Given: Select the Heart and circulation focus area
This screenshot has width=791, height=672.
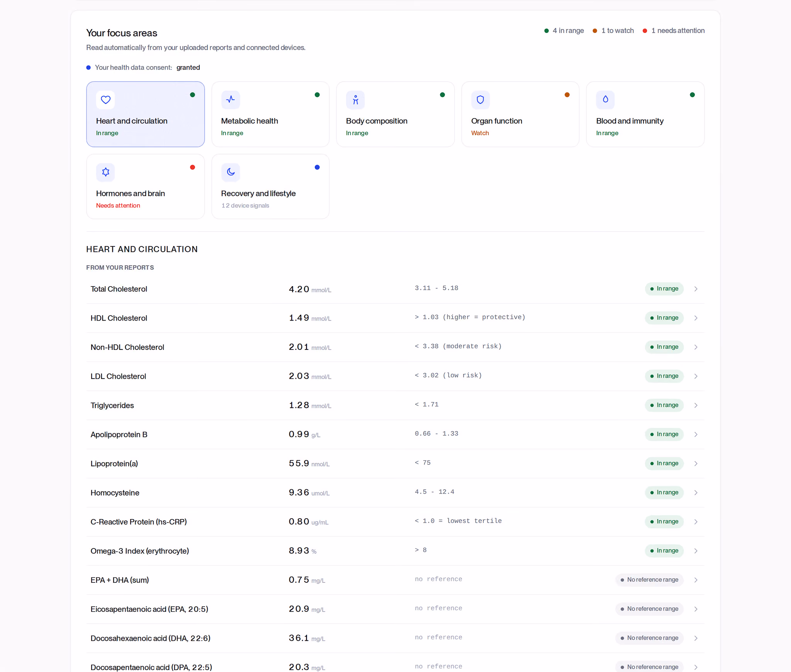Looking at the screenshot, I should coord(145,114).
